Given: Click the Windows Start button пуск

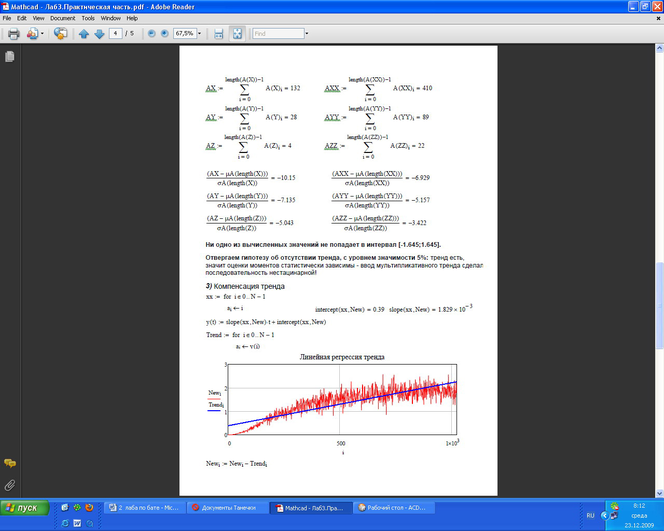Looking at the screenshot, I should 25,508.
